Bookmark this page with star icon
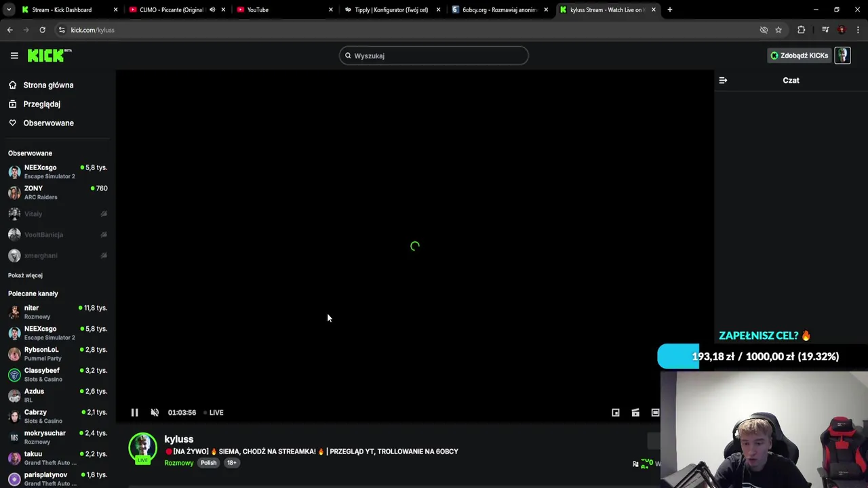The height and width of the screenshot is (488, 868). [x=778, y=30]
